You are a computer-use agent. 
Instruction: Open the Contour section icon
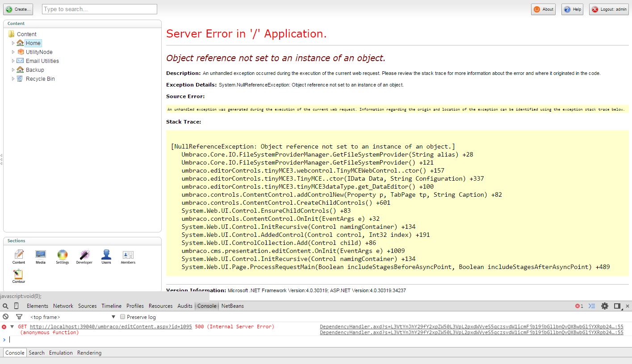click(19, 277)
